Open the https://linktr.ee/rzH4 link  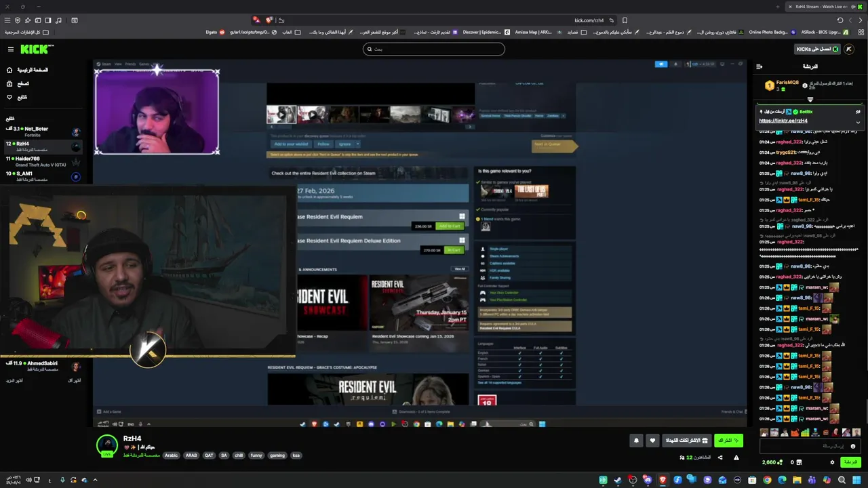point(783,121)
